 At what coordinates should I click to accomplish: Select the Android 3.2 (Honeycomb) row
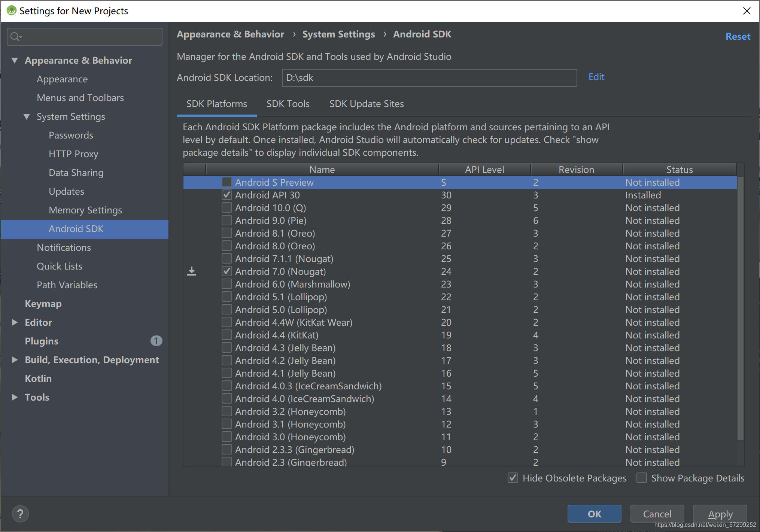click(460, 411)
